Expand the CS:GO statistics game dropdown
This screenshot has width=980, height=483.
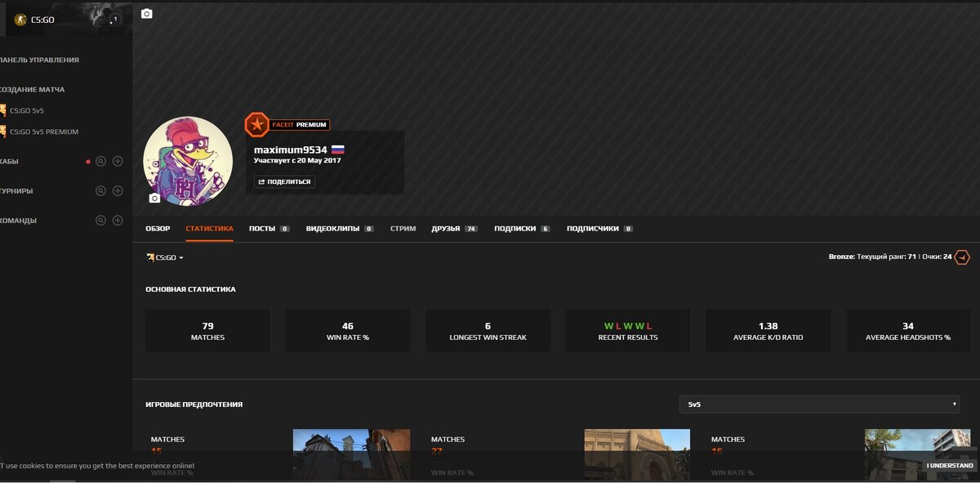pyautogui.click(x=165, y=257)
